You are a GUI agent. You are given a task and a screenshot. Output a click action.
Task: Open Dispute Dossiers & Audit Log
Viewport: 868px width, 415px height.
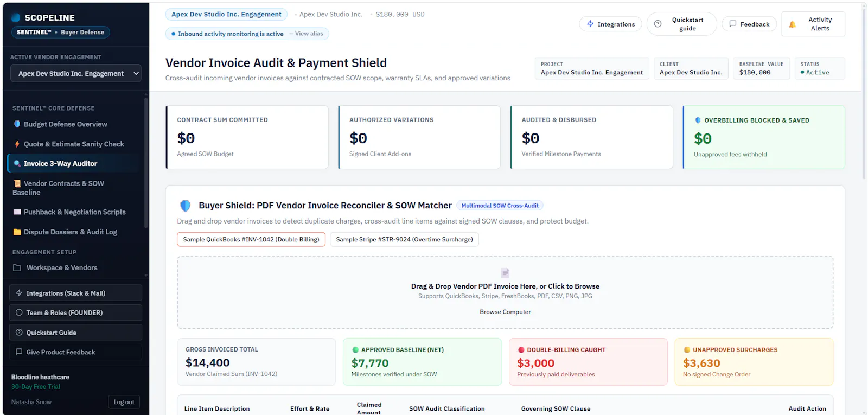[73, 232]
